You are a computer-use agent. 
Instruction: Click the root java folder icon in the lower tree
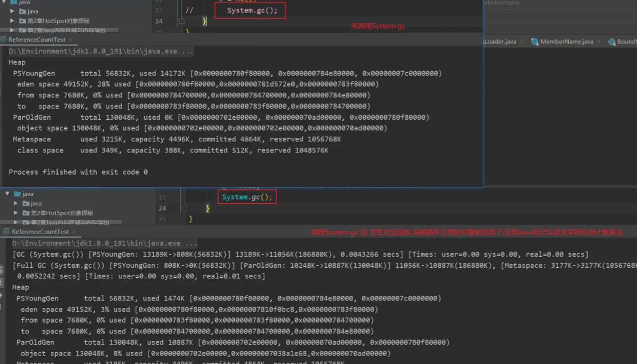click(x=17, y=194)
